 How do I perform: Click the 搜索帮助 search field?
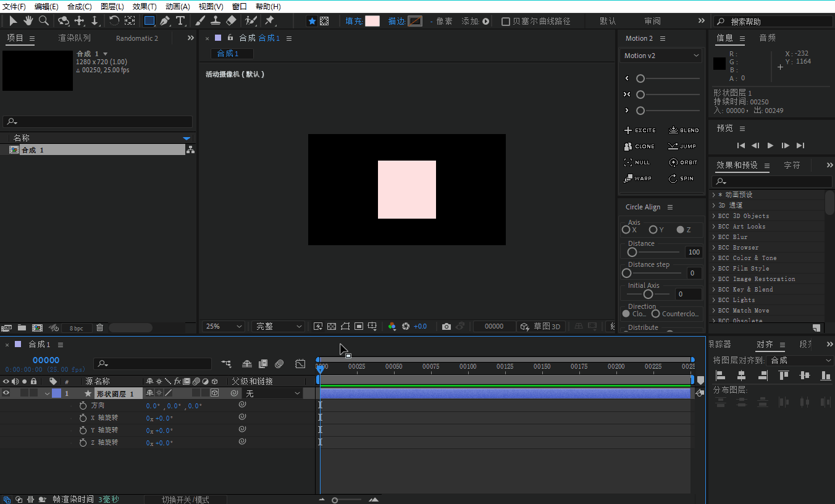[x=773, y=22]
